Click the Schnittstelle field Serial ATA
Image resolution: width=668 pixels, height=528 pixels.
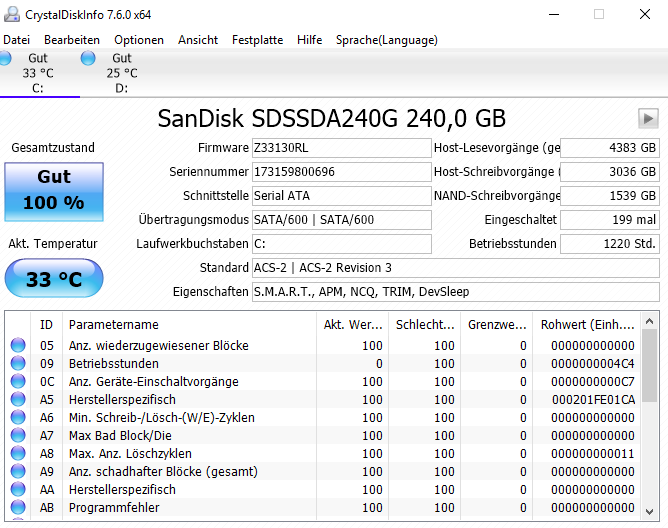tap(342, 196)
